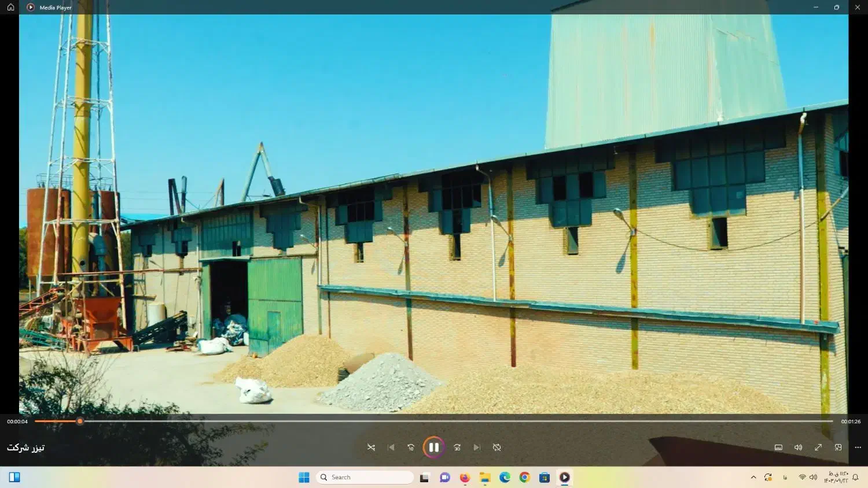Image resolution: width=868 pixels, height=488 pixels.
Task: Open more options ellipsis menu
Action: [858, 448]
